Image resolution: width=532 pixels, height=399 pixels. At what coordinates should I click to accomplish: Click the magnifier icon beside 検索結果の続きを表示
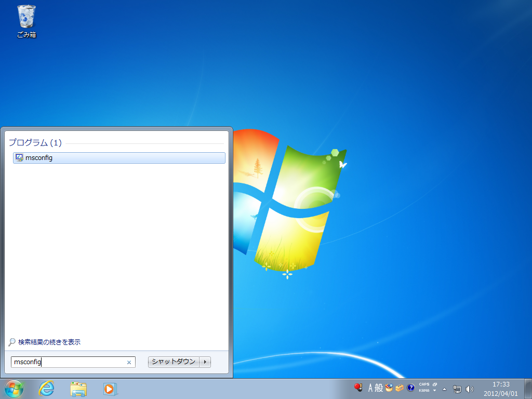pyautogui.click(x=12, y=342)
